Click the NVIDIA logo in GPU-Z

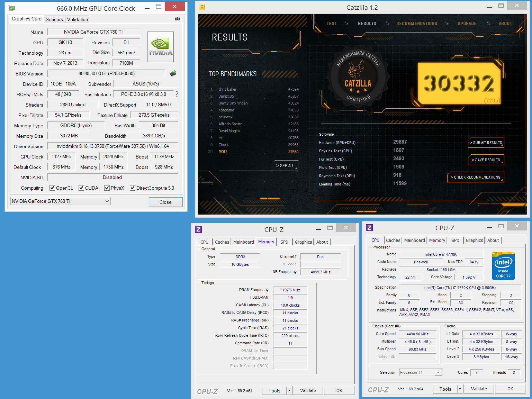(161, 47)
